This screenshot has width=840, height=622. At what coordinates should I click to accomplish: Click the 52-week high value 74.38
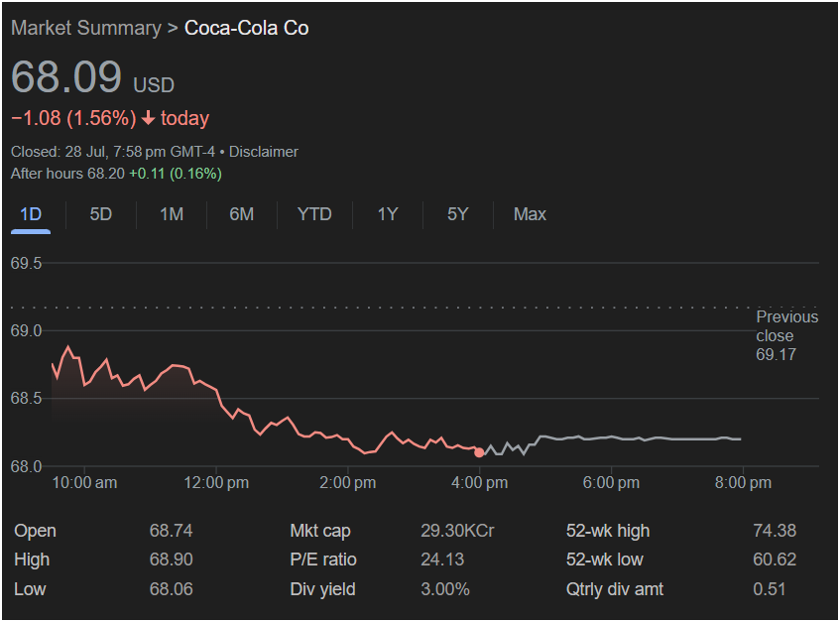point(775,531)
